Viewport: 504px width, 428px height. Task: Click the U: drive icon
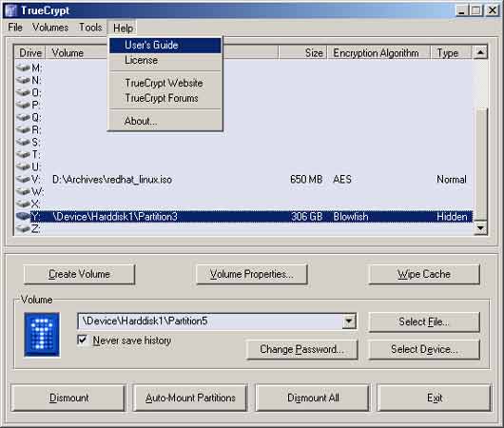pyautogui.click(x=23, y=166)
